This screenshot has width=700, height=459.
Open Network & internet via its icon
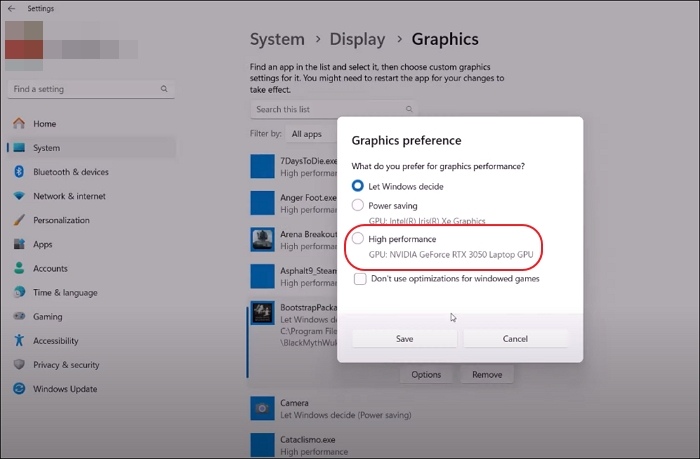(x=18, y=196)
